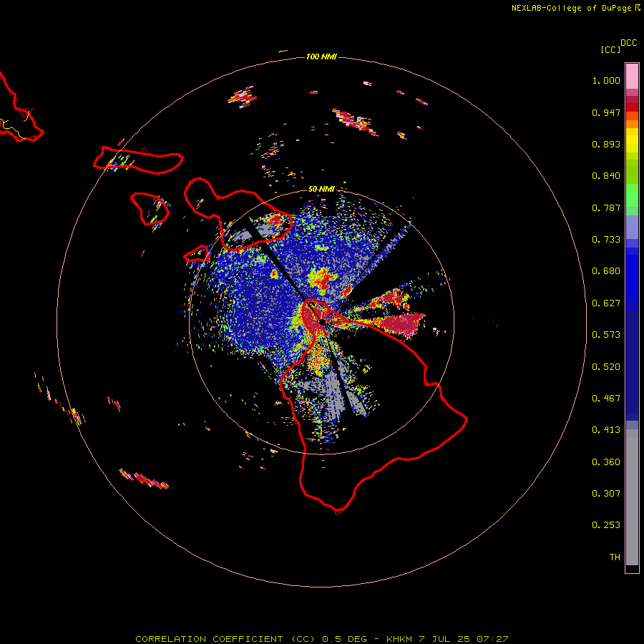Click the 100 NMI range ring label
The height and width of the screenshot is (644, 644).
tap(321, 57)
